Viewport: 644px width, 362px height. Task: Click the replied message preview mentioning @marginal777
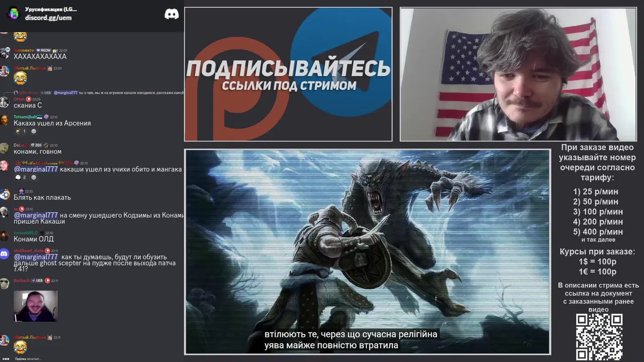(99, 93)
